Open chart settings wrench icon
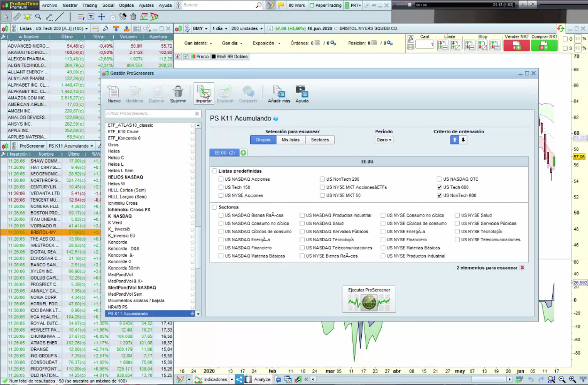This screenshot has width=588, height=385. [410, 39]
